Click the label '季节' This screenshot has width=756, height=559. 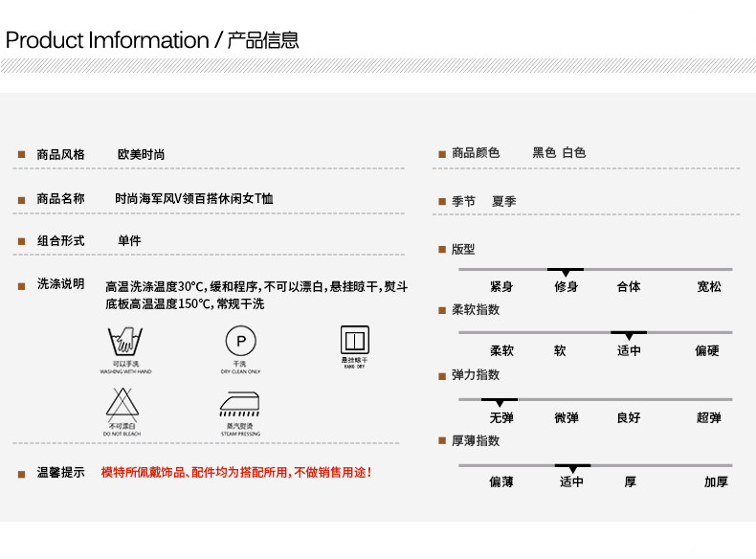coord(464,201)
